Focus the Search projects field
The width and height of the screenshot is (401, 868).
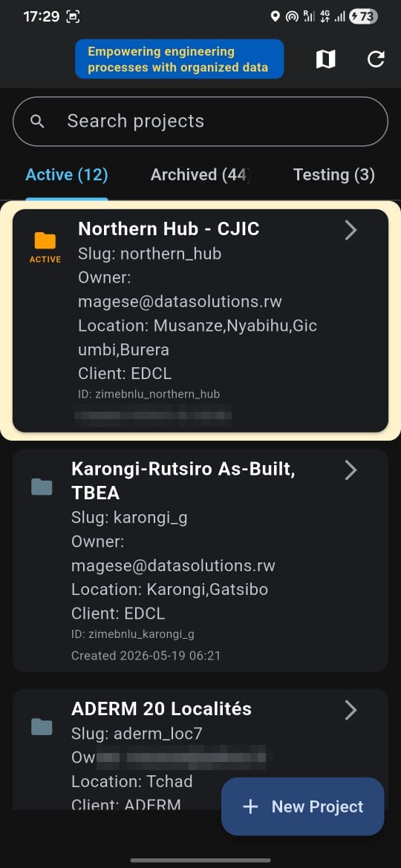200,121
